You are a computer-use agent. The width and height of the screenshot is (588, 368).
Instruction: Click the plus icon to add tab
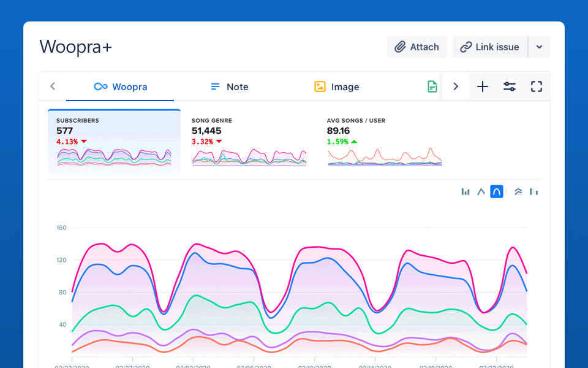click(483, 86)
